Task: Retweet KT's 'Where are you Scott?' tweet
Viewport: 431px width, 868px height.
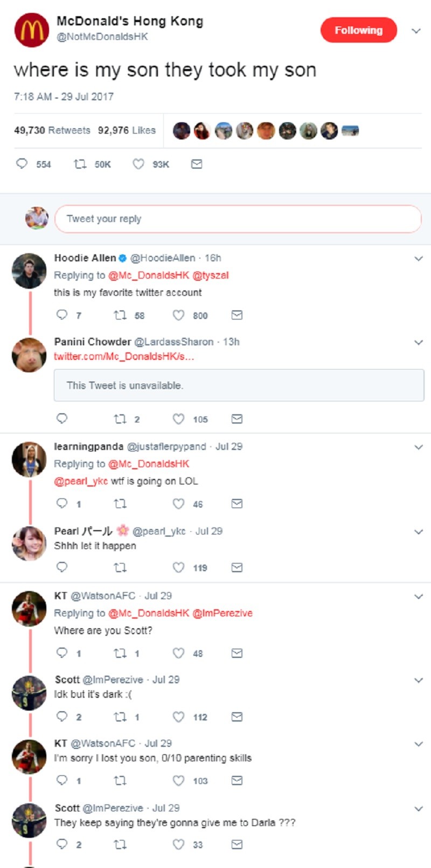Action: pyautogui.click(x=120, y=653)
